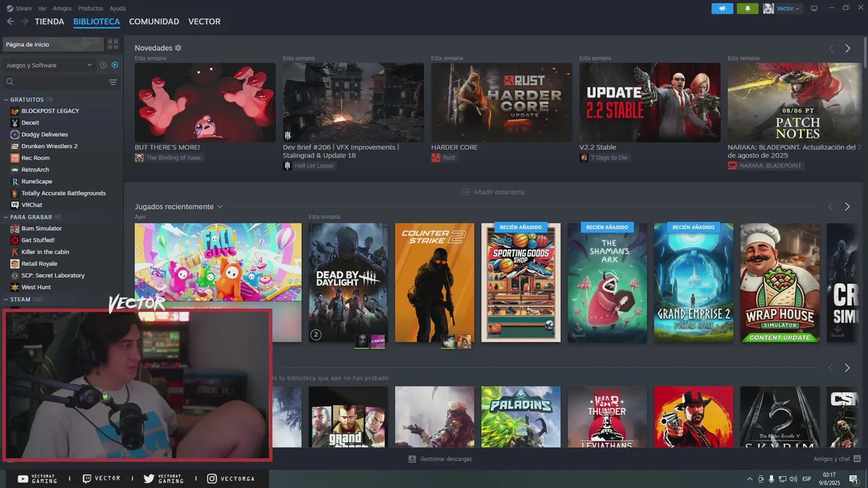The height and width of the screenshot is (488, 868).
Task: Click the taskbar volume icon
Action: tap(793, 479)
